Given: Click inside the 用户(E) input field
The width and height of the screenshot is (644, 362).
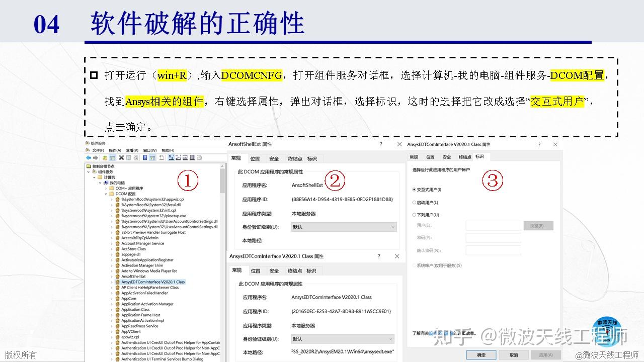Looking at the screenshot, I should (x=493, y=226).
